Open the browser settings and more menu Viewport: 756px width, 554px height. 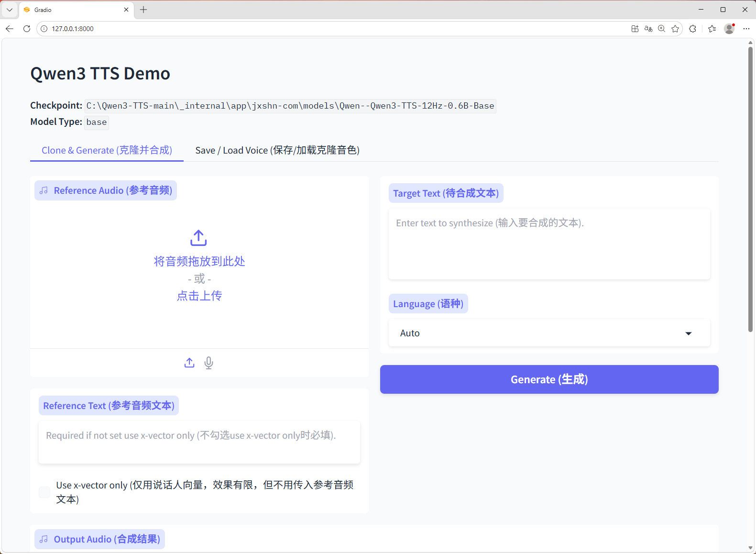746,29
